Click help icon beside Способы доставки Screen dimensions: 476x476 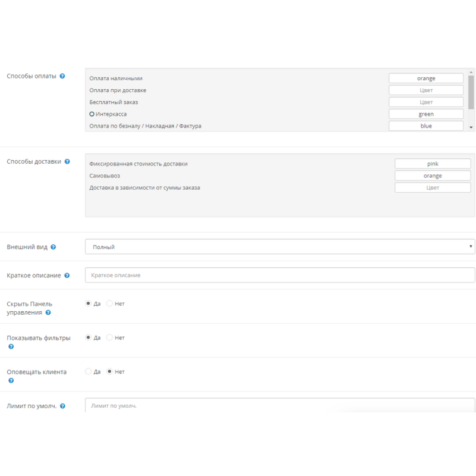coord(67,162)
